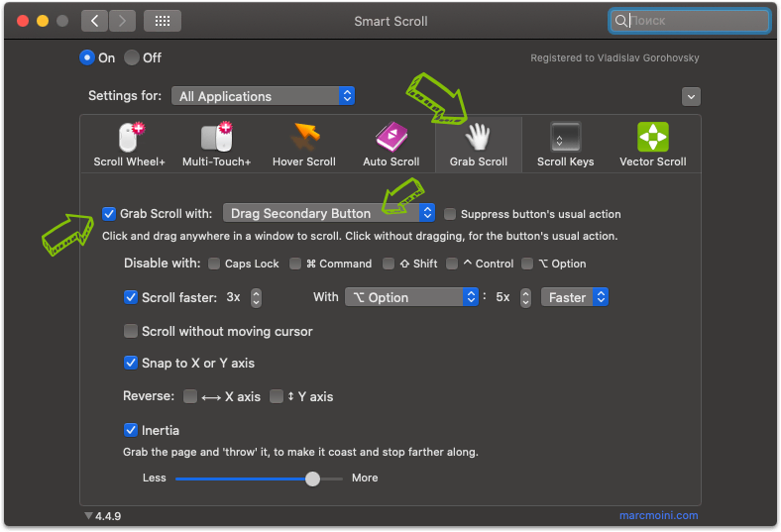781x532 pixels.
Task: Click the yellow minimize window button
Action: (x=43, y=21)
